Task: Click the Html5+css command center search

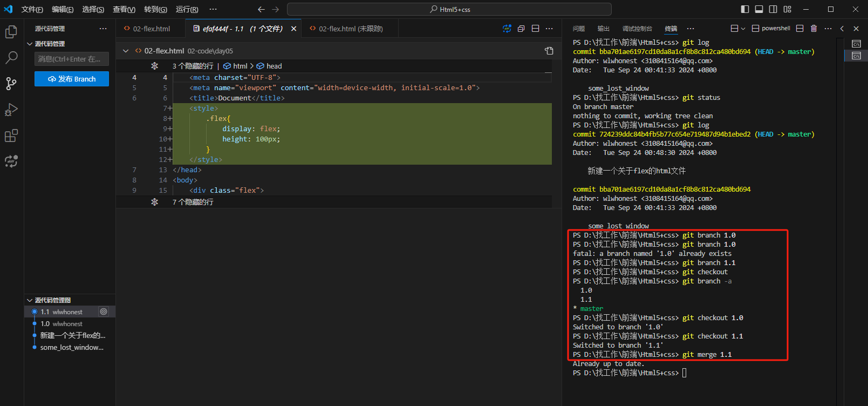Action: coord(449,9)
